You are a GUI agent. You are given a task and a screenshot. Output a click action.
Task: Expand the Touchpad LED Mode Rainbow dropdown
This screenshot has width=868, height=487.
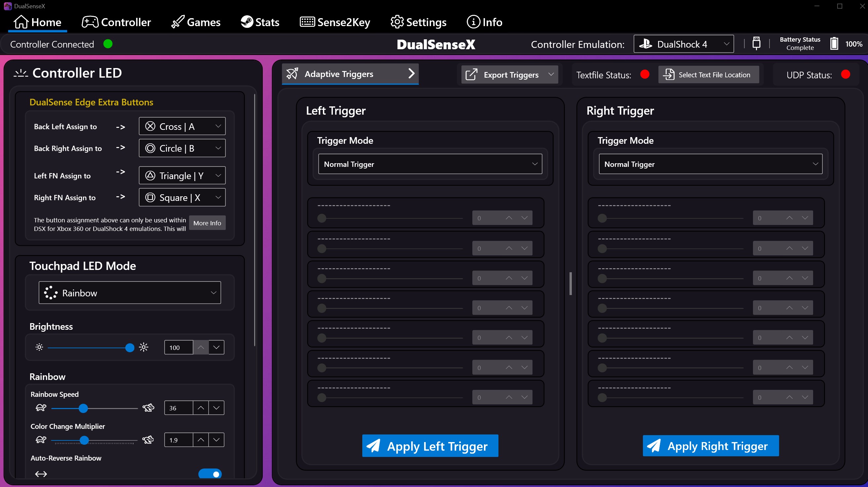pos(130,293)
